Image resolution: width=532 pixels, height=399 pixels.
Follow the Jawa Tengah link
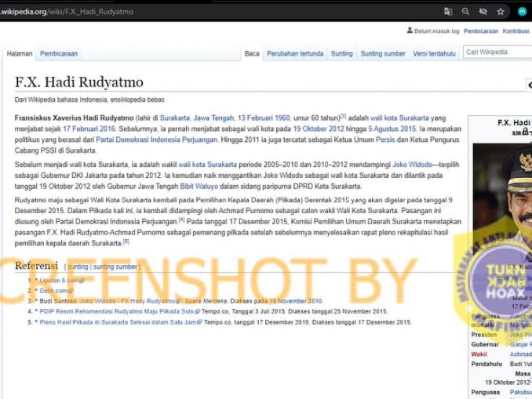pyautogui.click(x=213, y=118)
